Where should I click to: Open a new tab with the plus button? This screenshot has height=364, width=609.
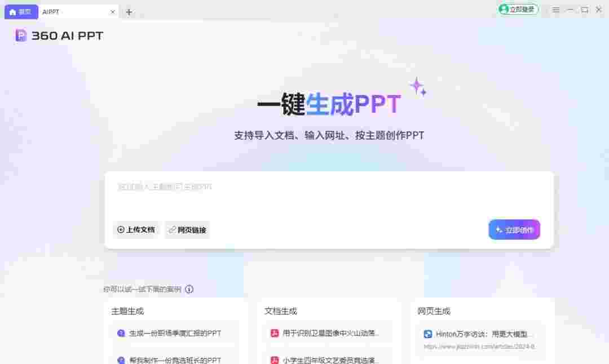[x=129, y=11]
